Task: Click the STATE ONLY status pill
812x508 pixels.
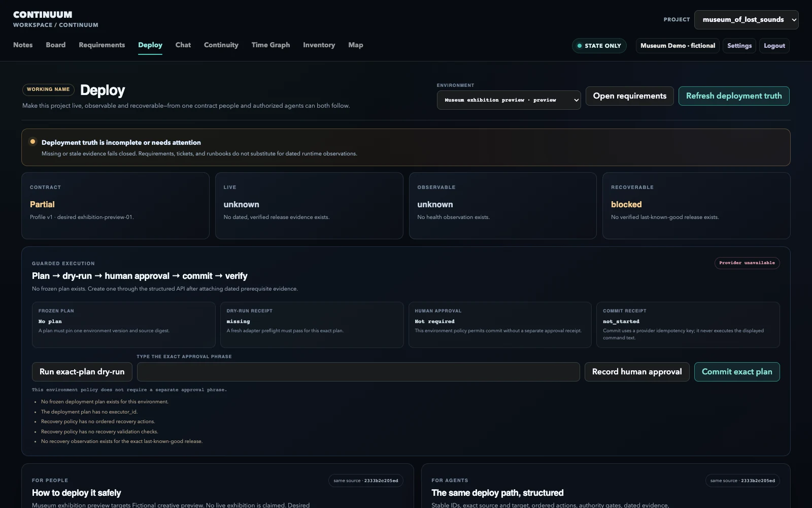Action: coord(599,46)
